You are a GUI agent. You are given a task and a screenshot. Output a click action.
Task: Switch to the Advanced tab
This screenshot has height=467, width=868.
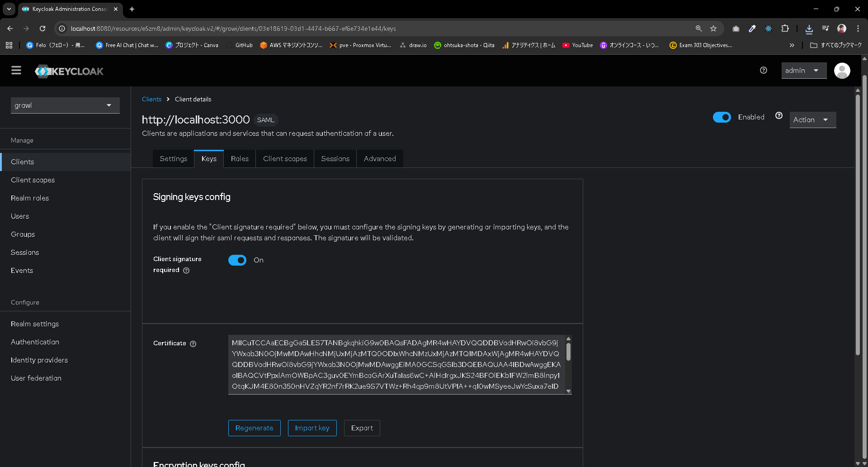pyautogui.click(x=380, y=159)
